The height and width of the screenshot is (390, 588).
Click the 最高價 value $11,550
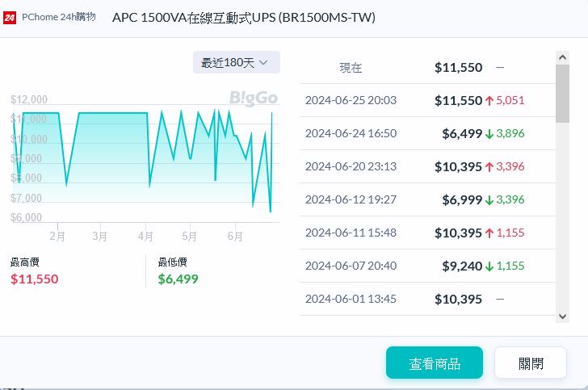tap(35, 279)
